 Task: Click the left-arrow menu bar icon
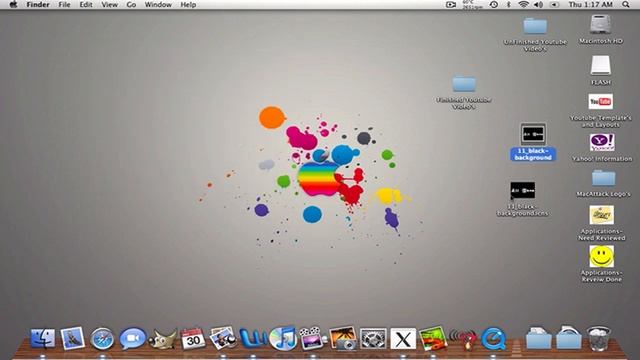pyautogui.click(x=554, y=4)
